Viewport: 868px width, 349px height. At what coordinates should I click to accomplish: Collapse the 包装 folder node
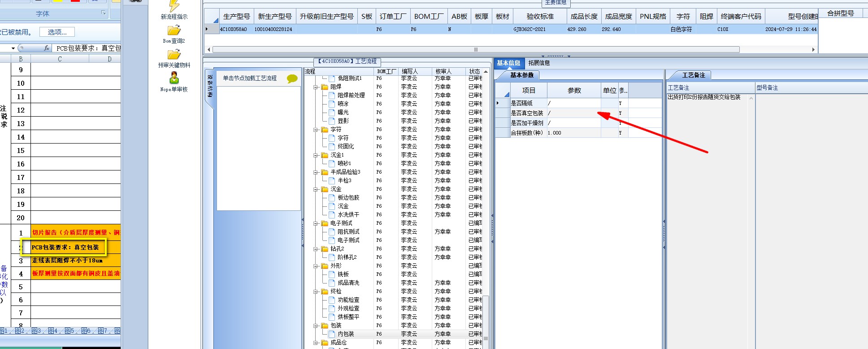(x=316, y=326)
